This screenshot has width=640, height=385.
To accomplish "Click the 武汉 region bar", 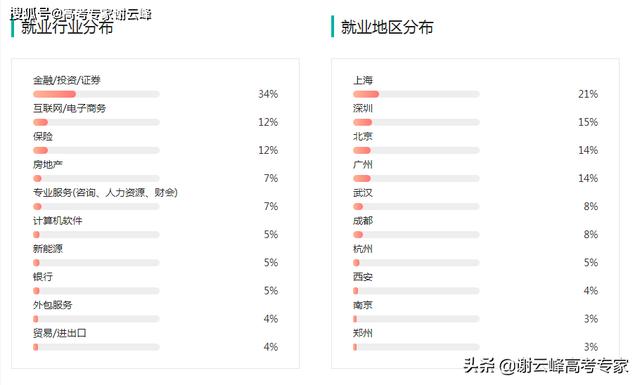I will coord(416,207).
